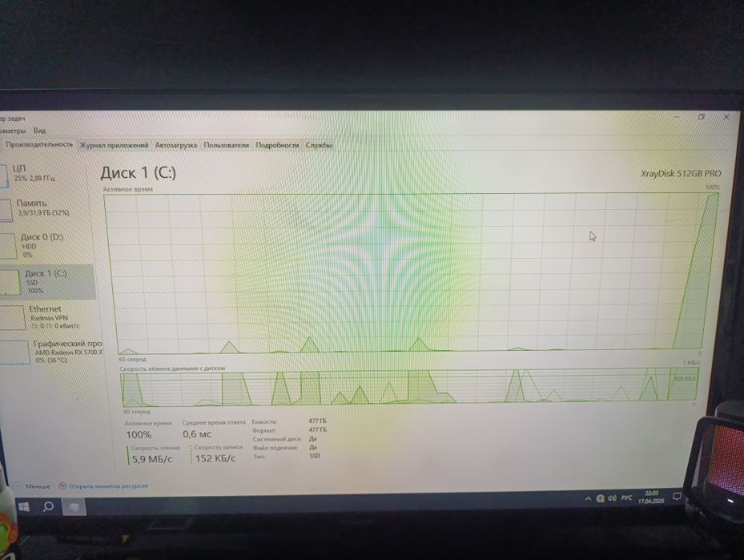Switch input language via РУС indicator

627,498
